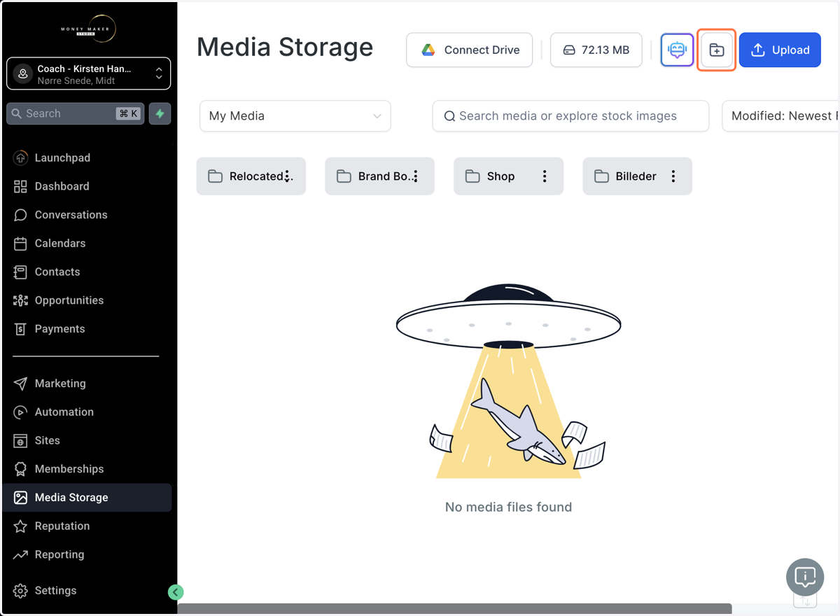Click the 72.13 MB storage usage button
This screenshot has width=840, height=616.
click(596, 50)
